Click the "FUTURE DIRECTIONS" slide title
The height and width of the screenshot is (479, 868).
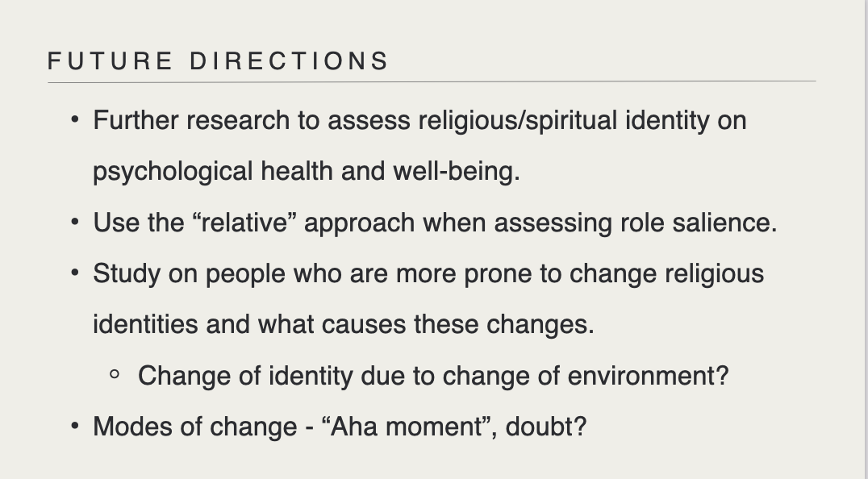click(x=218, y=61)
